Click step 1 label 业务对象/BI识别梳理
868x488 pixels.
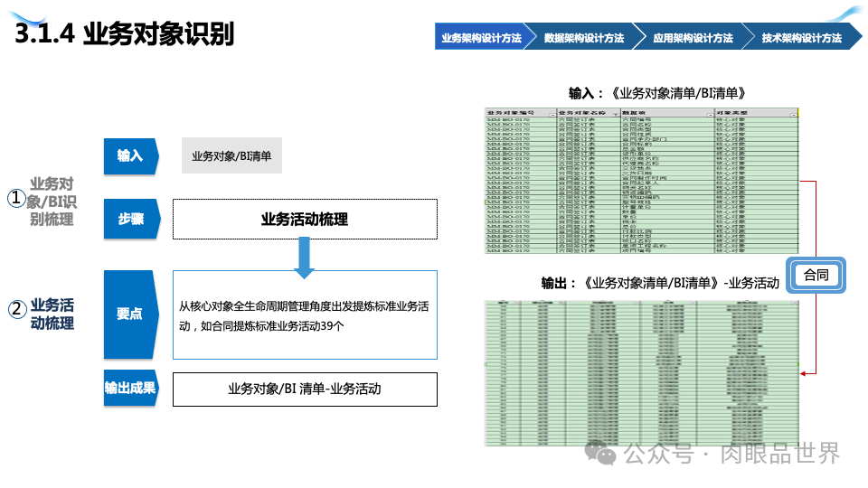pos(52,202)
